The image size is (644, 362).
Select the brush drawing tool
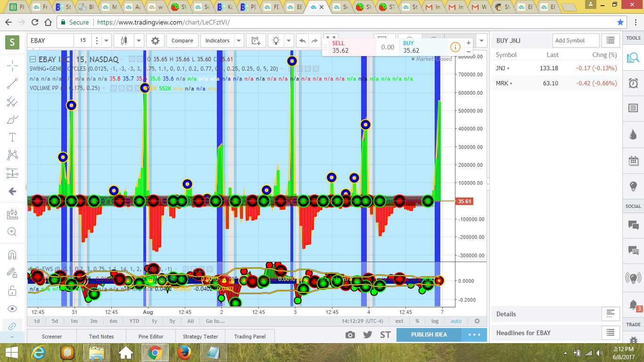click(x=12, y=120)
